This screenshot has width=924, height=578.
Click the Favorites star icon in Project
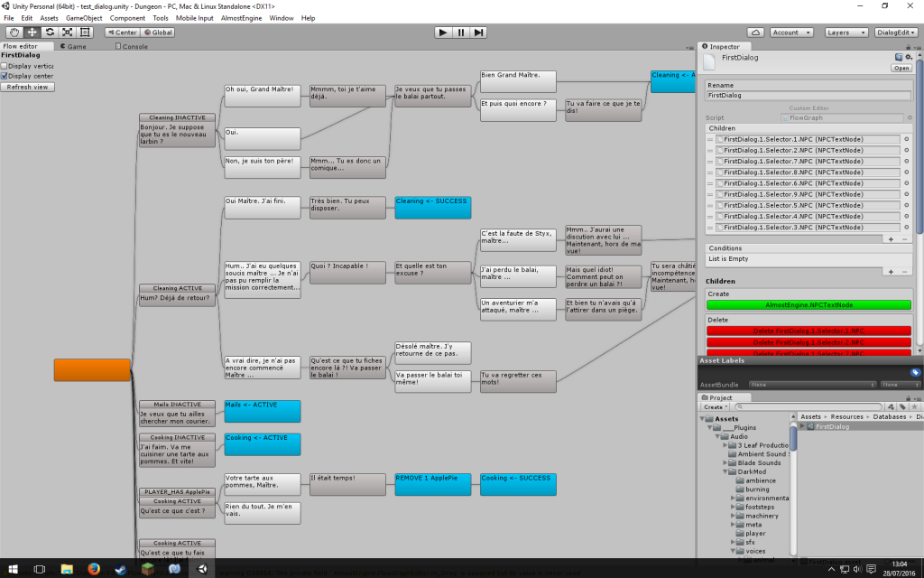915,407
